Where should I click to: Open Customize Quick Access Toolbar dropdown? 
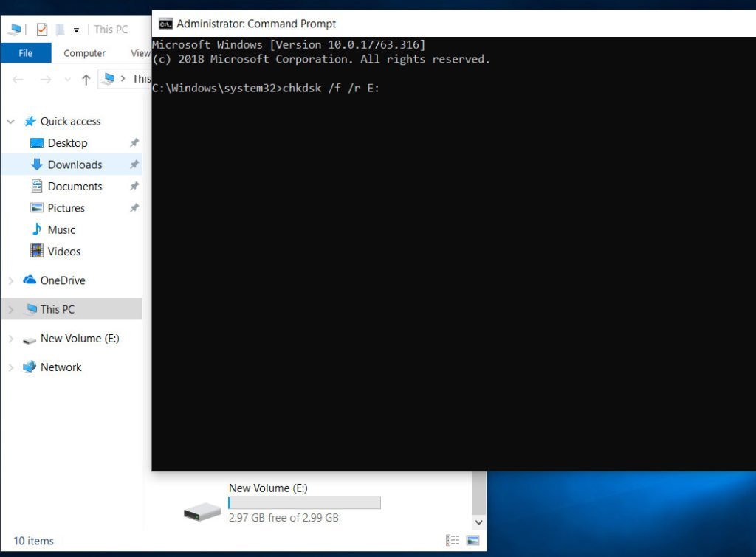[x=76, y=30]
